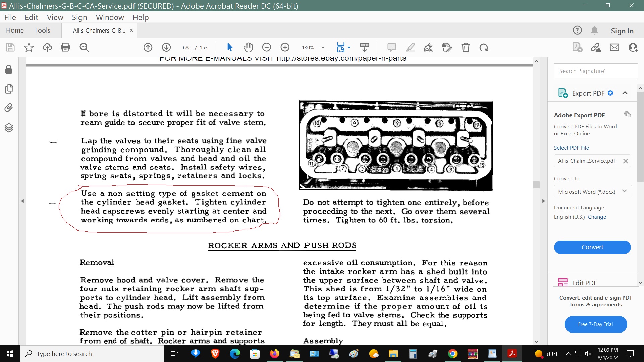
Task: Open the Window menu
Action: tap(110, 17)
